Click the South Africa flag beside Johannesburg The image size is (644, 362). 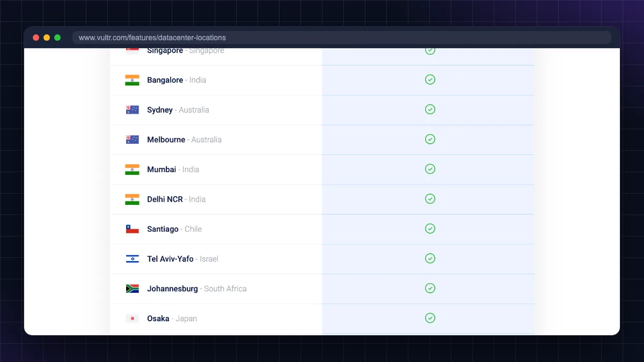(x=132, y=289)
